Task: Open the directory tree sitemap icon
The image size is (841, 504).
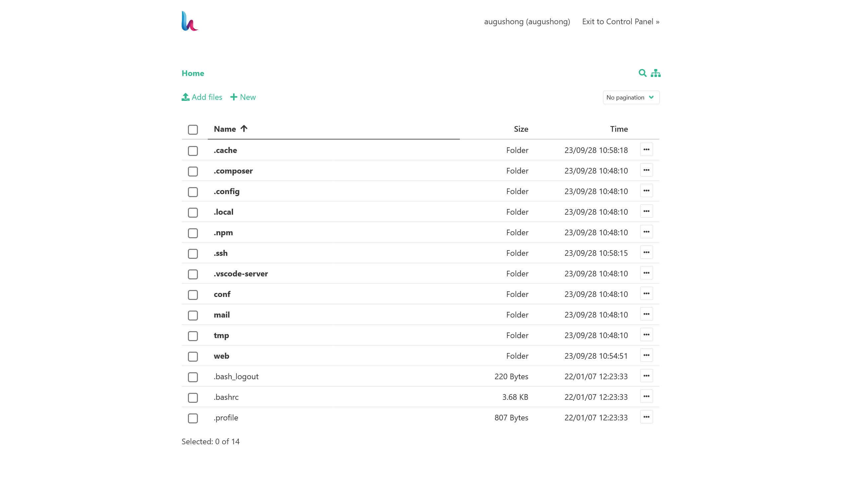Action: (x=655, y=73)
